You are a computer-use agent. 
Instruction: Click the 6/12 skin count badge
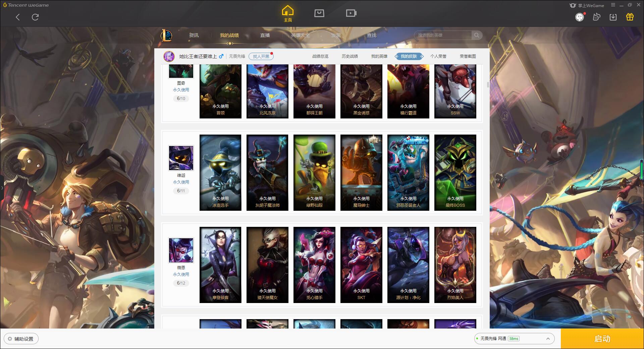pos(181,283)
